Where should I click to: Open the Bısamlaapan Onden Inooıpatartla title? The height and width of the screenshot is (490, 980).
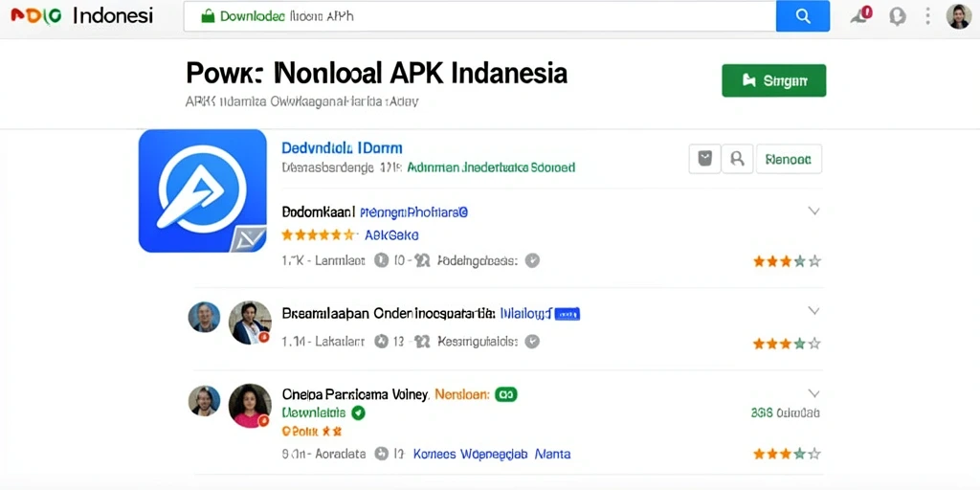(389, 313)
